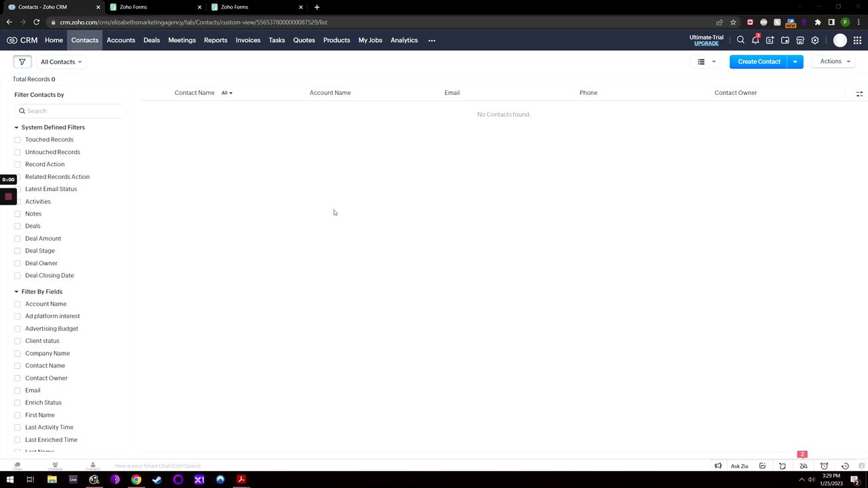
Task: Click the browser back button
Action: [x=9, y=22]
